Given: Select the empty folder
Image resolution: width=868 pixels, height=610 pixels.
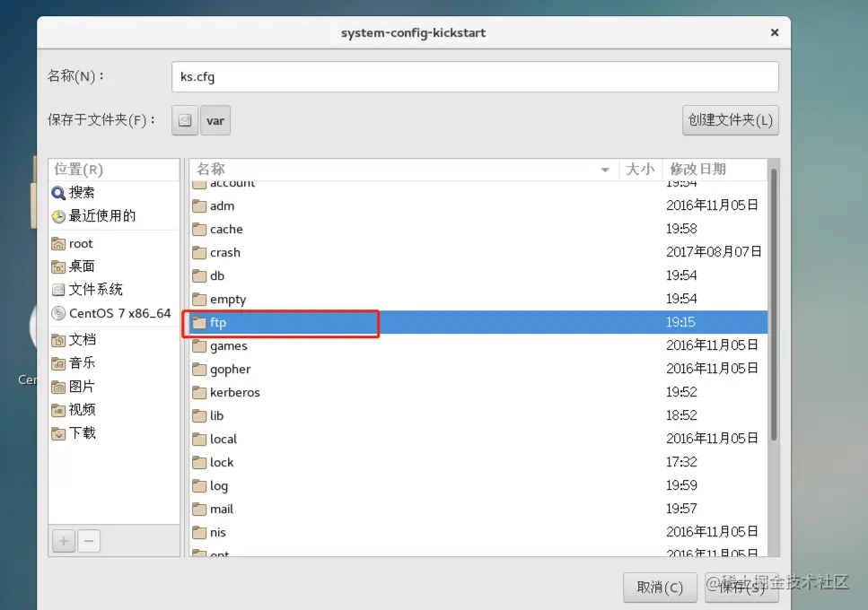Looking at the screenshot, I should tap(478, 300).
